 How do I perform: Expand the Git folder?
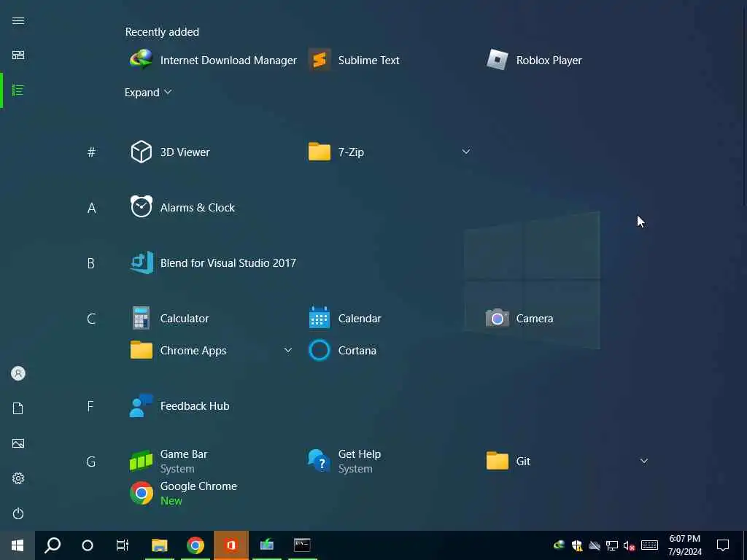(644, 461)
